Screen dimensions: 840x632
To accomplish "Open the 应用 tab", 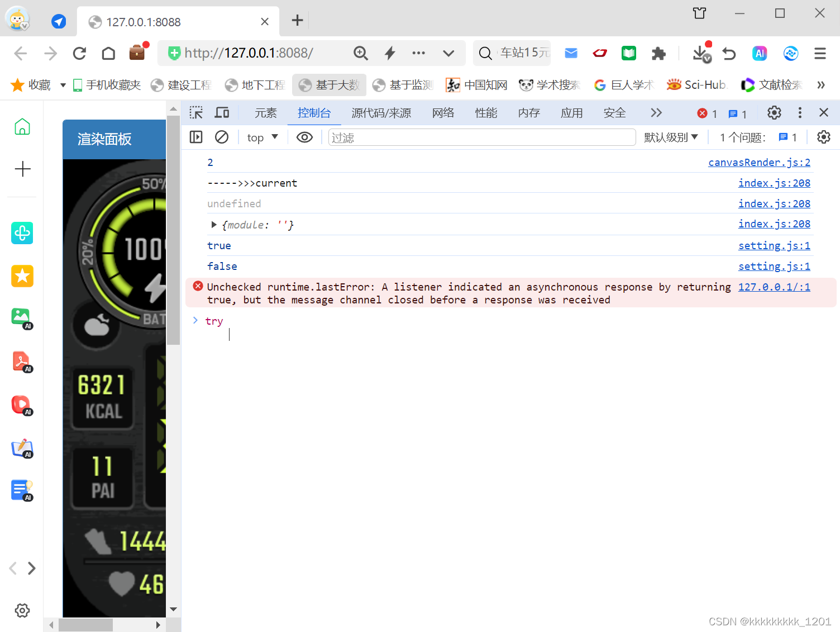I will (x=572, y=113).
